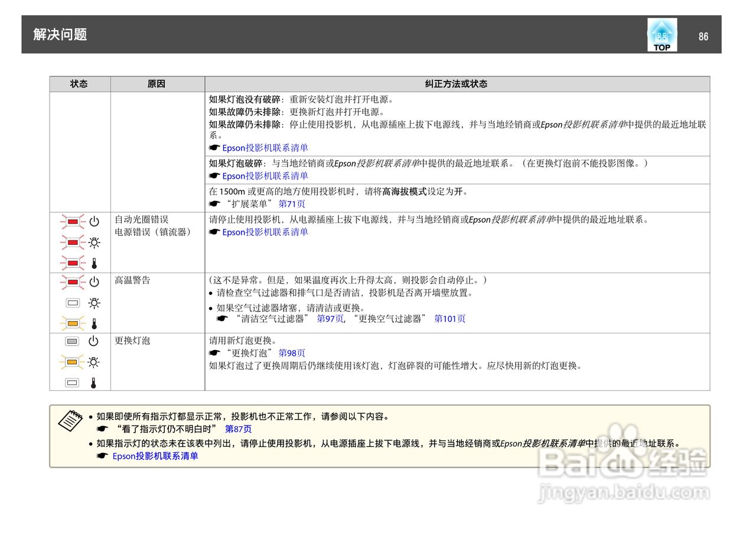756x535 pixels.
Task: Select the 原因 column header
Action: tap(157, 83)
